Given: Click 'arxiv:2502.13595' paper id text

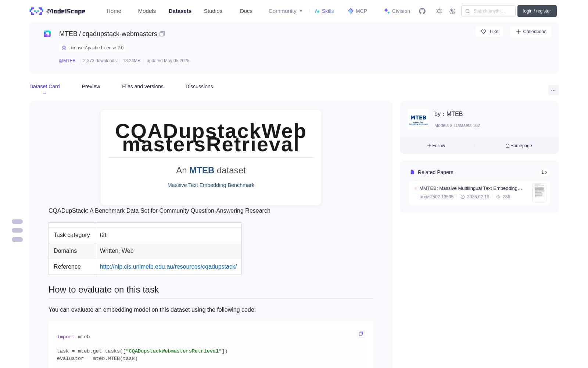Looking at the screenshot, I should [437, 197].
